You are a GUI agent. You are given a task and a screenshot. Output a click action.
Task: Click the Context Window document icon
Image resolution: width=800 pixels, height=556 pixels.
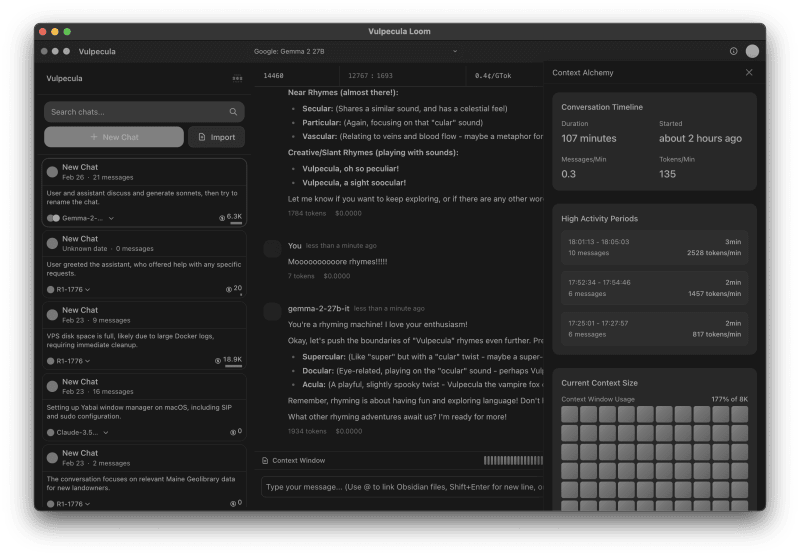265,461
